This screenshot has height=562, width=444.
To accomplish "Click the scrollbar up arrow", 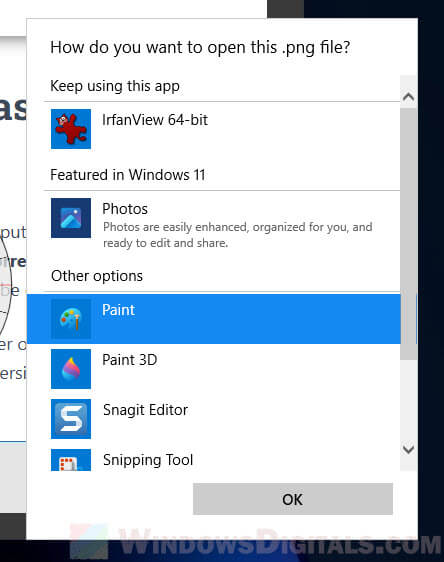I will [409, 96].
